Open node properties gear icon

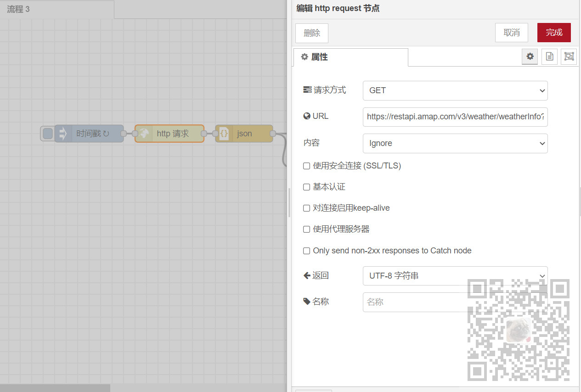point(530,56)
